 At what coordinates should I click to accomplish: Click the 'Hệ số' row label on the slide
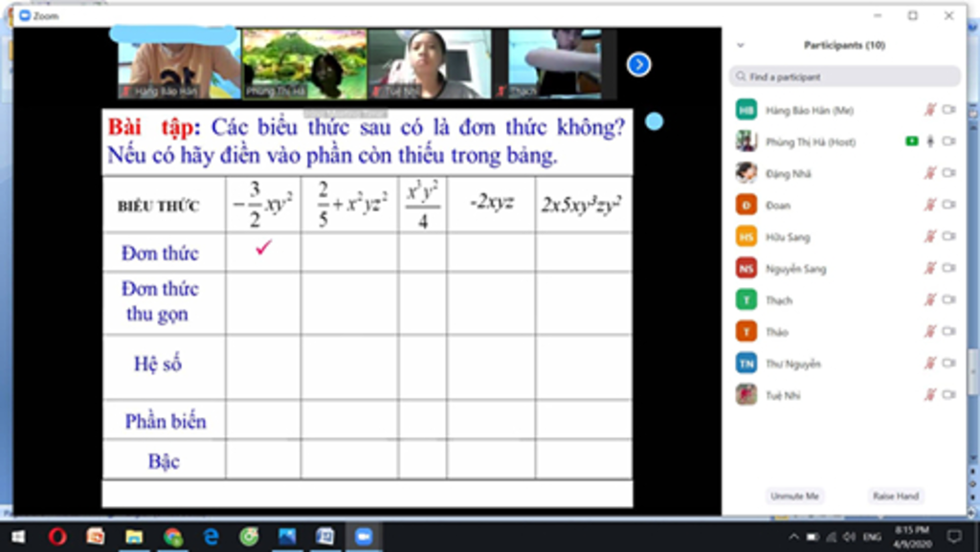(158, 364)
